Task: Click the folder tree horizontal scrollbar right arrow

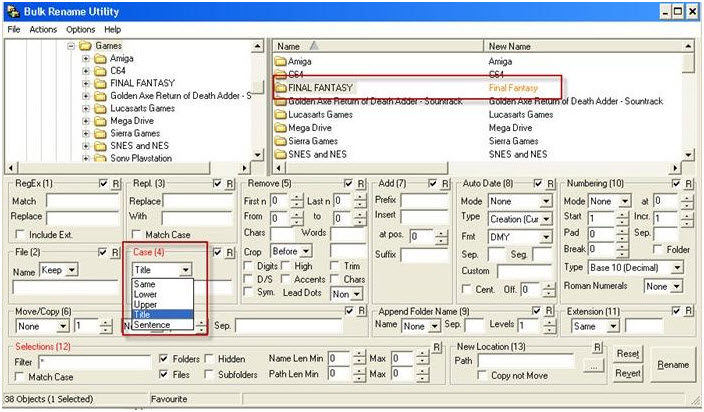Action: (x=244, y=168)
